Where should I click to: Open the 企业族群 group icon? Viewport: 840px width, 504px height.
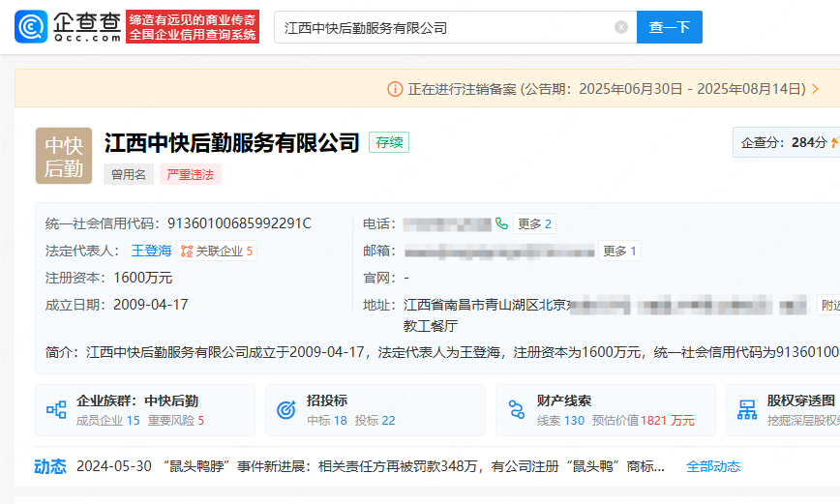click(56, 410)
